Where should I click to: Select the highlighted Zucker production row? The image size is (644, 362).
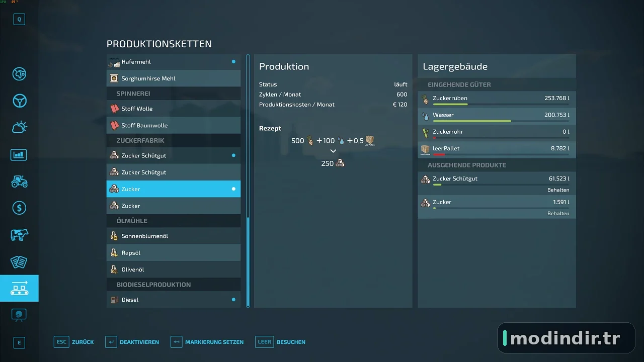[x=174, y=189]
